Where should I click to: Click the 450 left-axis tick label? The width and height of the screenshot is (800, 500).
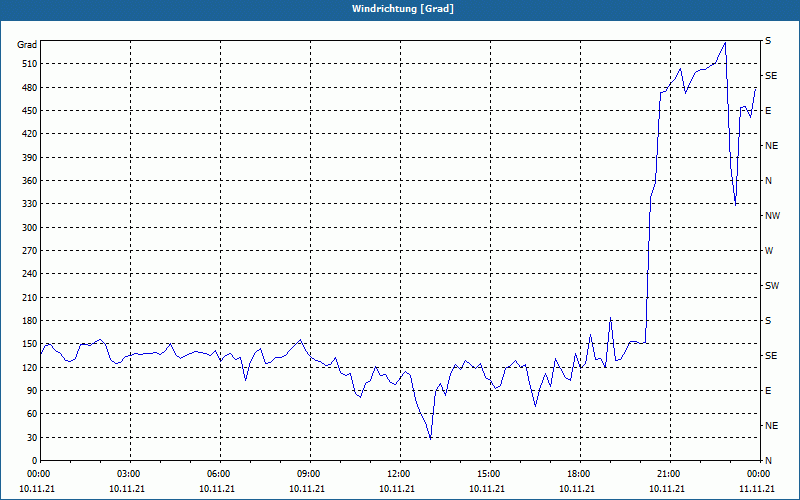[29, 111]
